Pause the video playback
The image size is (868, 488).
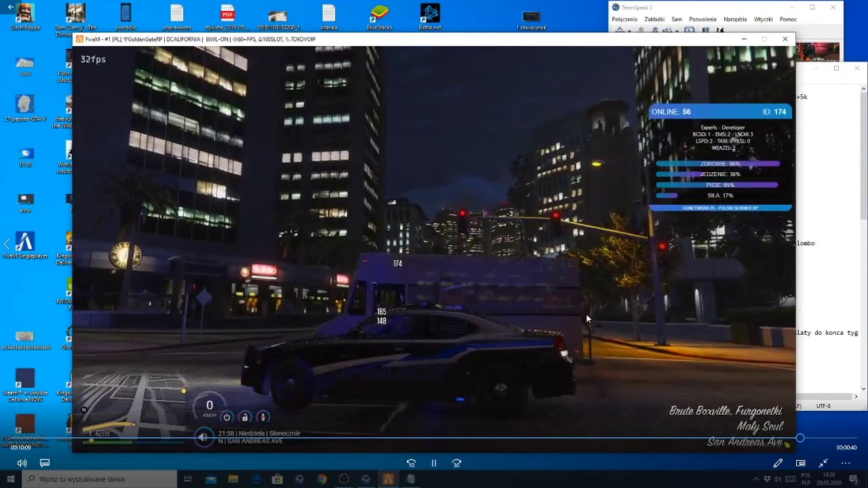click(434, 463)
